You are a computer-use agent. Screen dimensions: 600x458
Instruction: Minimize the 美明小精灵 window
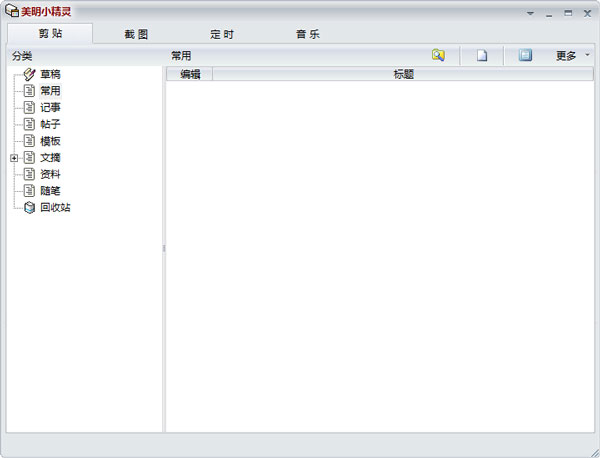[549, 14]
